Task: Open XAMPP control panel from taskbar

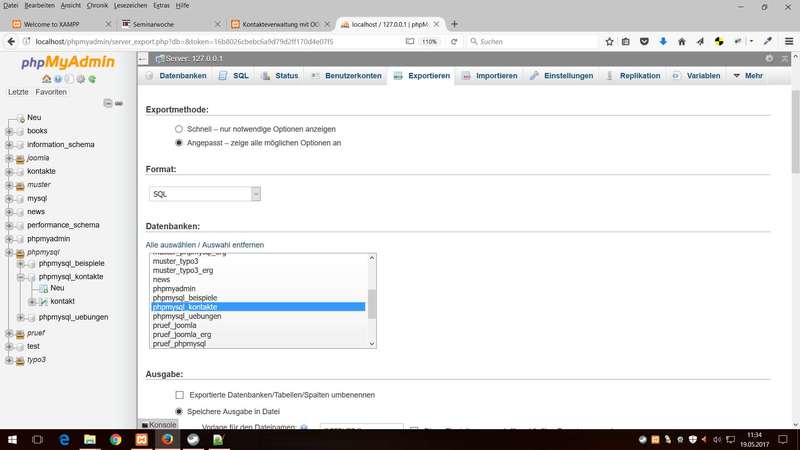Action: point(141,439)
